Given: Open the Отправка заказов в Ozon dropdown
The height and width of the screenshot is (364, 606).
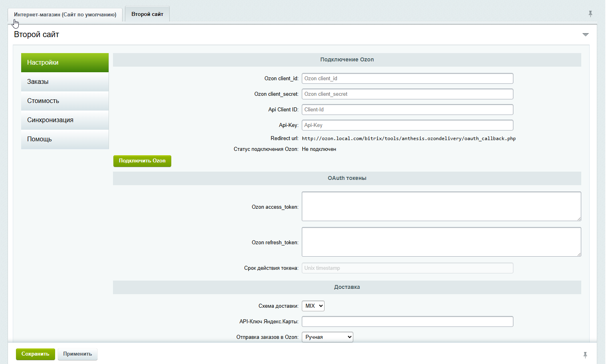Looking at the screenshot, I should [x=327, y=337].
